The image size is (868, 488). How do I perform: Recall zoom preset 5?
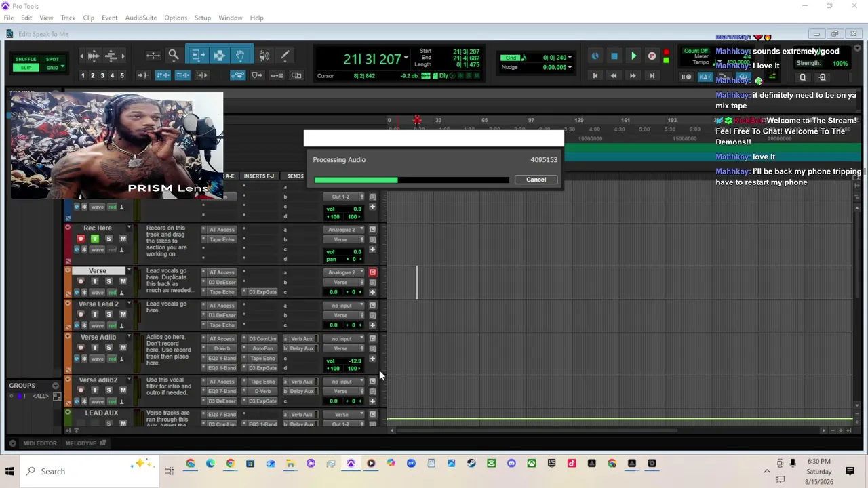click(122, 75)
